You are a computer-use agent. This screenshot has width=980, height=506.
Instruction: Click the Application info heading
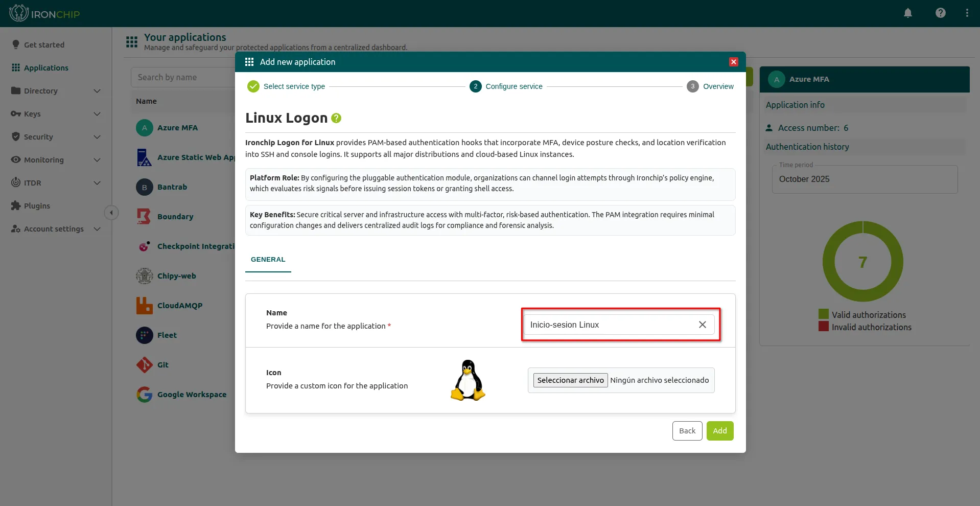pyautogui.click(x=795, y=105)
